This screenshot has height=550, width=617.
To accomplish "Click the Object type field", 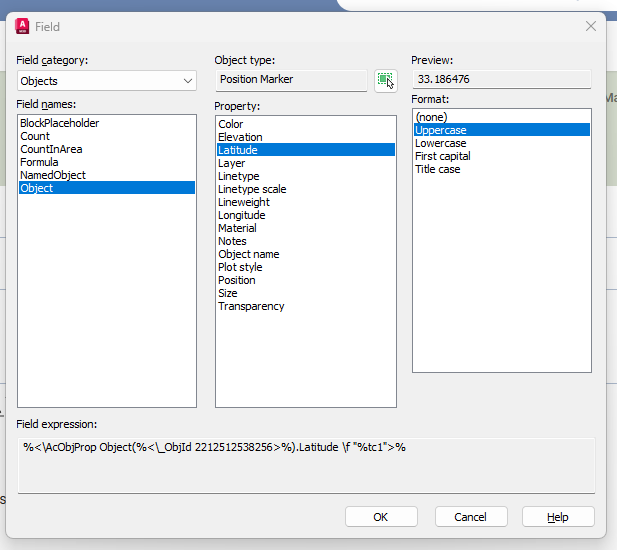I will [290, 80].
